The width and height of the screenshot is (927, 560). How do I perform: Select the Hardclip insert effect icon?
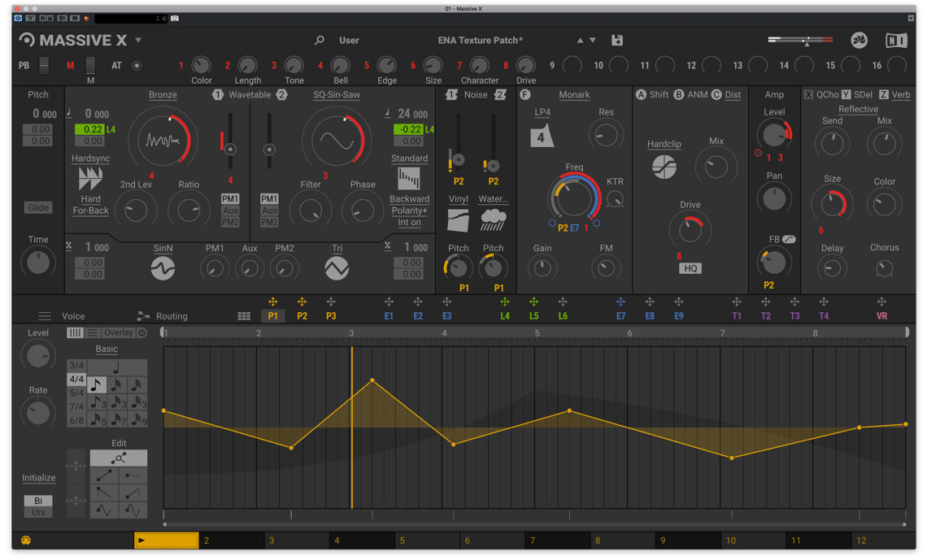coord(664,167)
